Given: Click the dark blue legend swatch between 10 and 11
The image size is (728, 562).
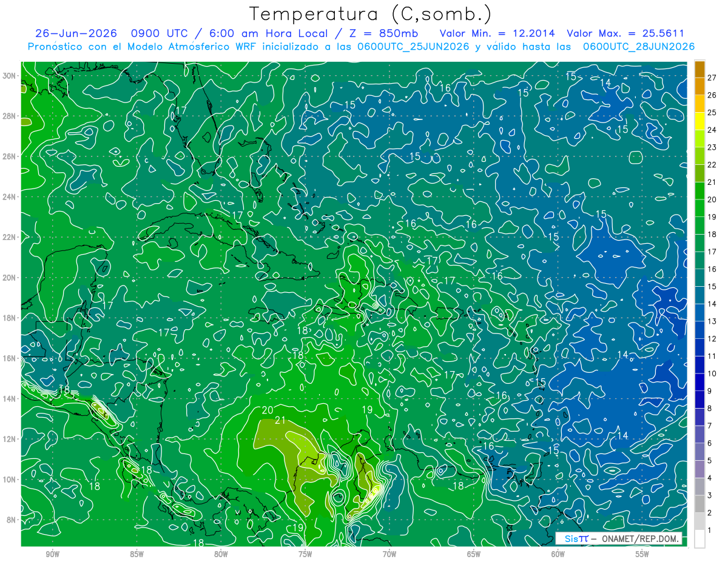Looking at the screenshot, I should click(699, 365).
